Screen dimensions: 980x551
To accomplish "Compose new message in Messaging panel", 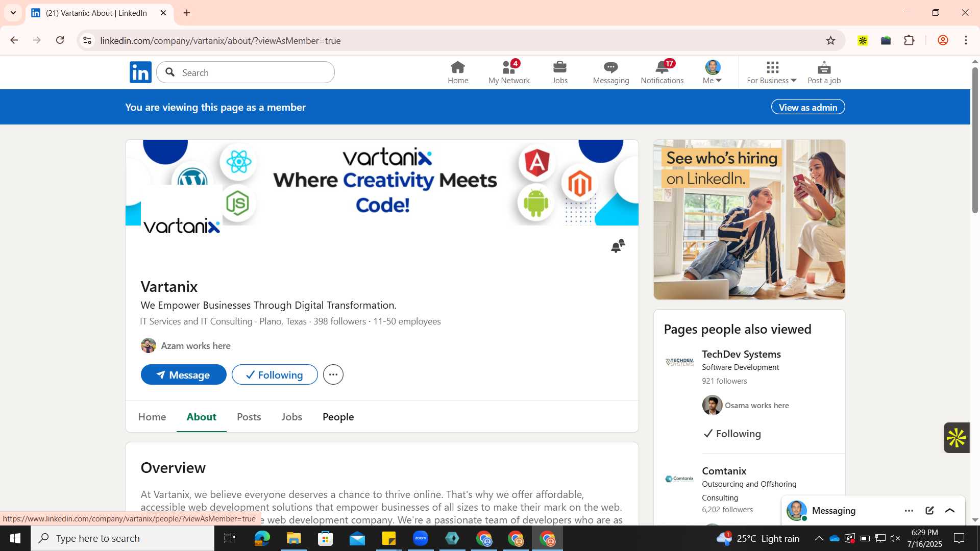I will click(929, 511).
